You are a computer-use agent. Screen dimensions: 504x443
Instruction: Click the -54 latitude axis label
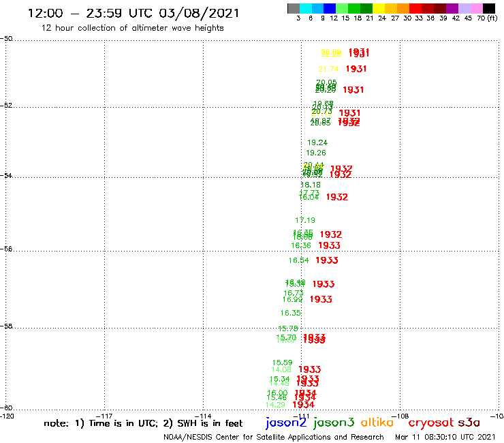pyautogui.click(x=6, y=175)
